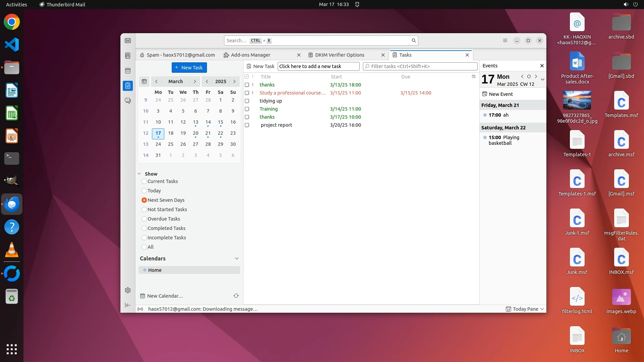Click the synchronize calendars refresh icon
The image size is (644, 362).
coord(236,296)
